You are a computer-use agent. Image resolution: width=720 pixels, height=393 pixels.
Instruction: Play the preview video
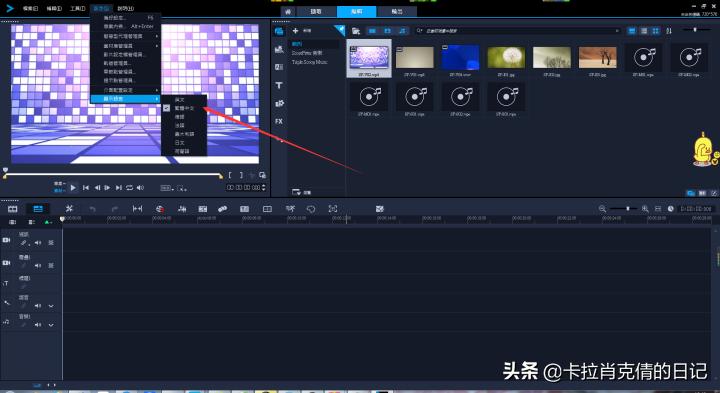73,188
